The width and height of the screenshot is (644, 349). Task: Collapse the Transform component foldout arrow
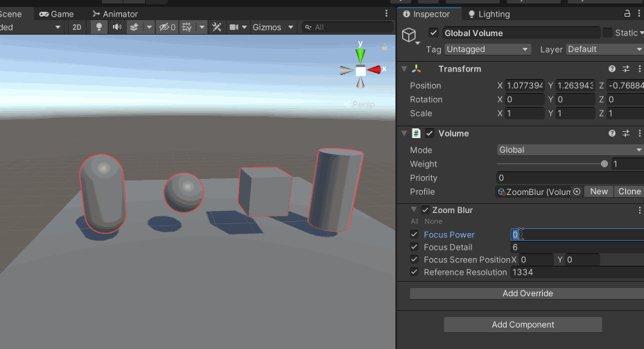tap(404, 69)
